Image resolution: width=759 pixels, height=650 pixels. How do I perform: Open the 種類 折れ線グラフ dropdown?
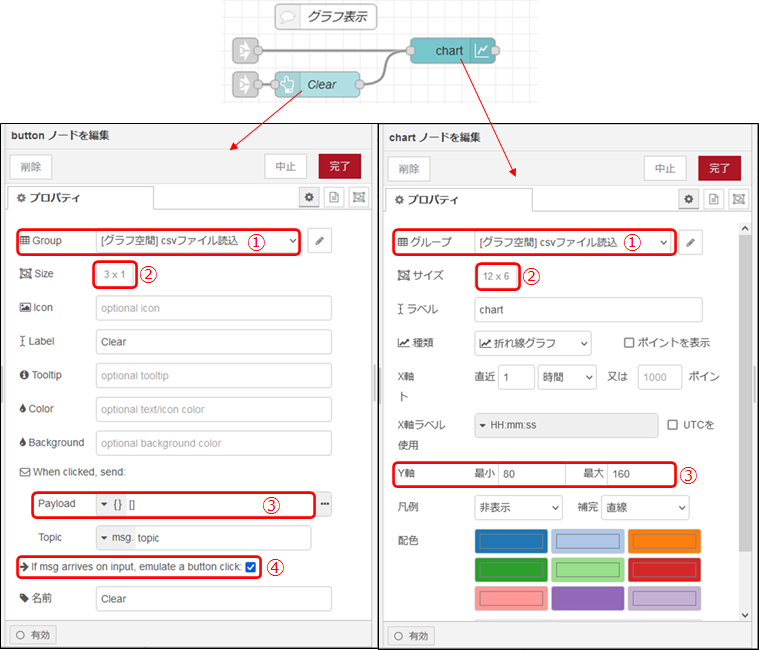[532, 343]
